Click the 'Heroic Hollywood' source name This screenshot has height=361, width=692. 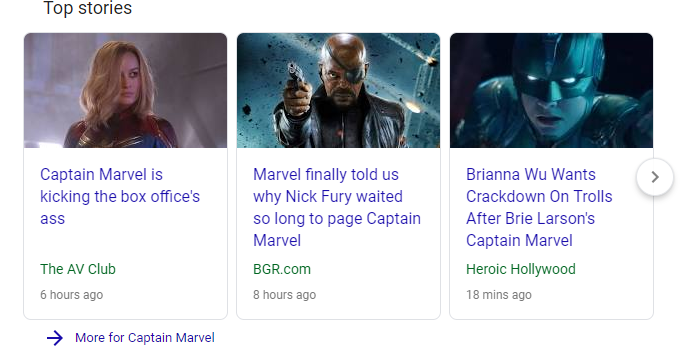coord(521,269)
